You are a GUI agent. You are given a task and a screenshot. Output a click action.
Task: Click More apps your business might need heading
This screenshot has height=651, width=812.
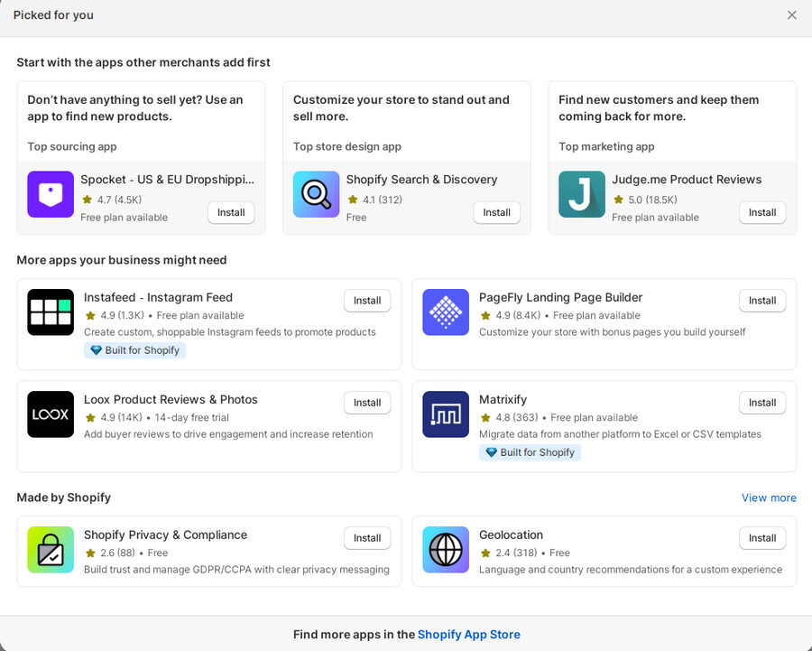pos(122,260)
